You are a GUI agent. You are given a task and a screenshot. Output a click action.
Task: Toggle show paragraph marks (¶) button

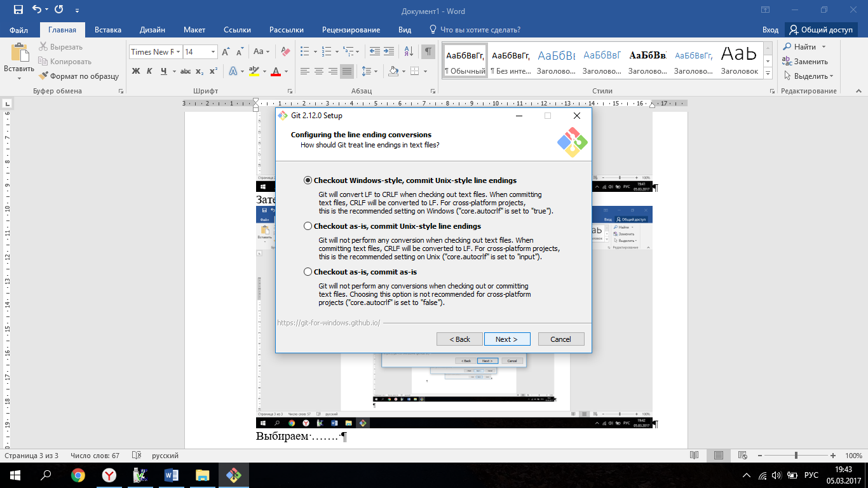tap(428, 52)
